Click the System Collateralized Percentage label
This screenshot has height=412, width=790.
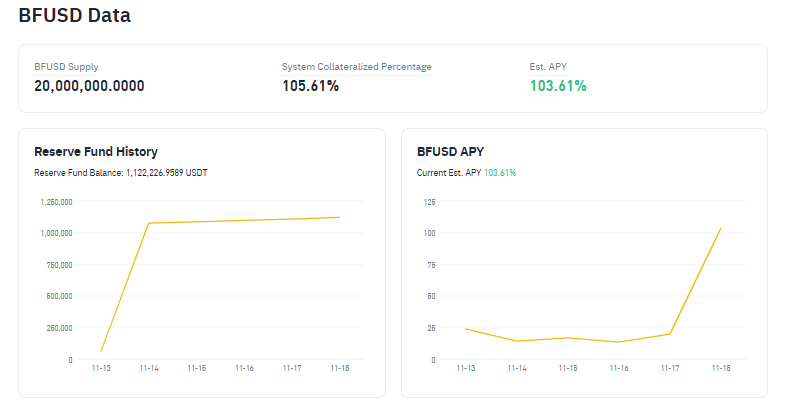[357, 67]
